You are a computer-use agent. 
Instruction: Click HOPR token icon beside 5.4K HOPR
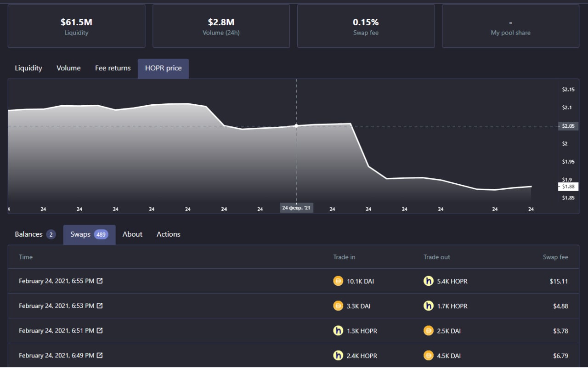coord(429,281)
